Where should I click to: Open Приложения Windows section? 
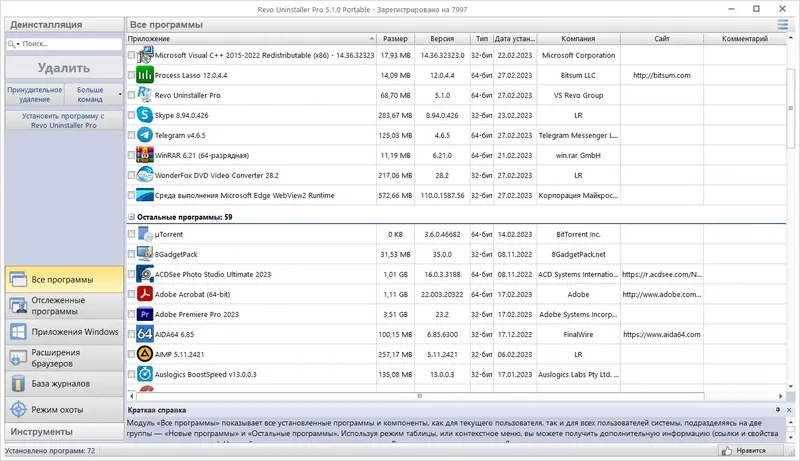point(64,331)
